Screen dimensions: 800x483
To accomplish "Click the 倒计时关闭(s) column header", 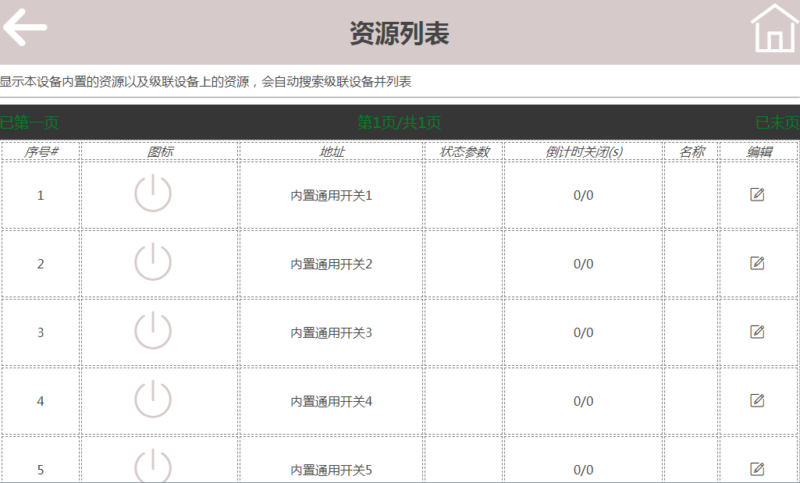I will [x=584, y=152].
